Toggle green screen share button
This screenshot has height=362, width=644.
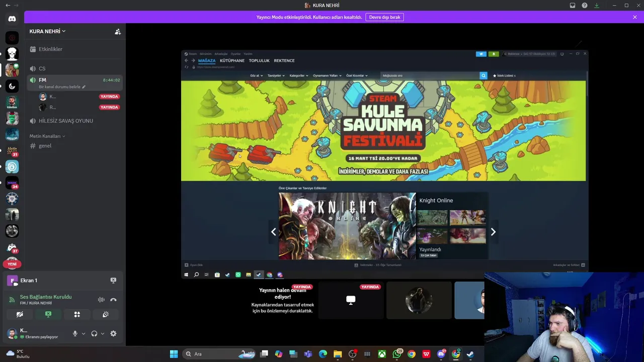48,314
